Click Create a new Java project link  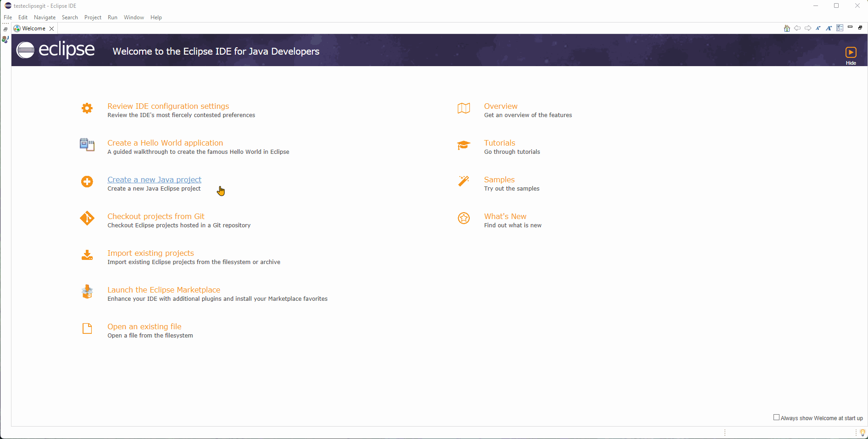coord(154,180)
